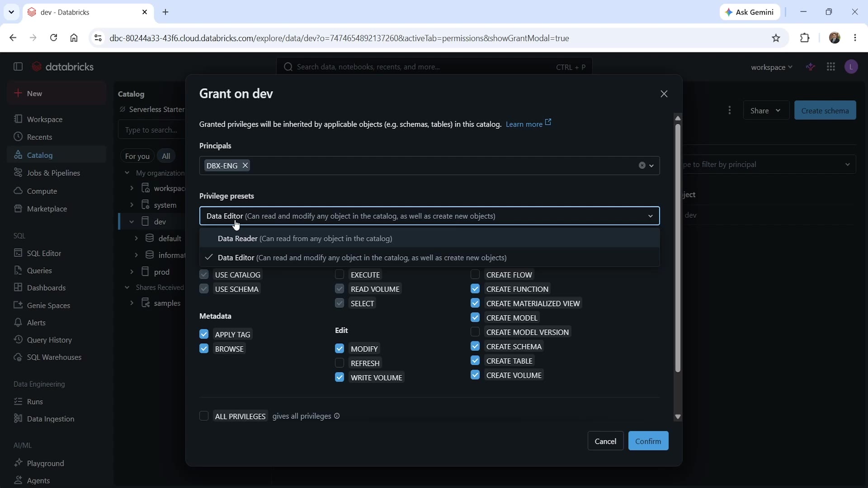Open Compute in the sidebar
The image size is (868, 488).
click(x=57, y=191)
